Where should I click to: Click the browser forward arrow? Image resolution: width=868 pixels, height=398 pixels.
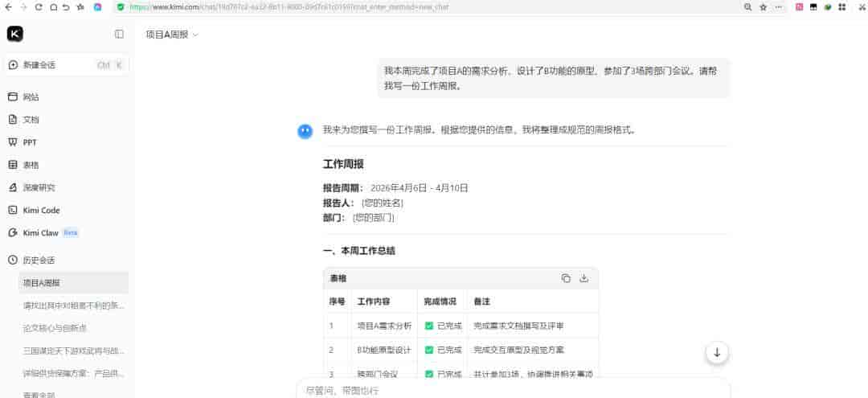[x=23, y=7]
